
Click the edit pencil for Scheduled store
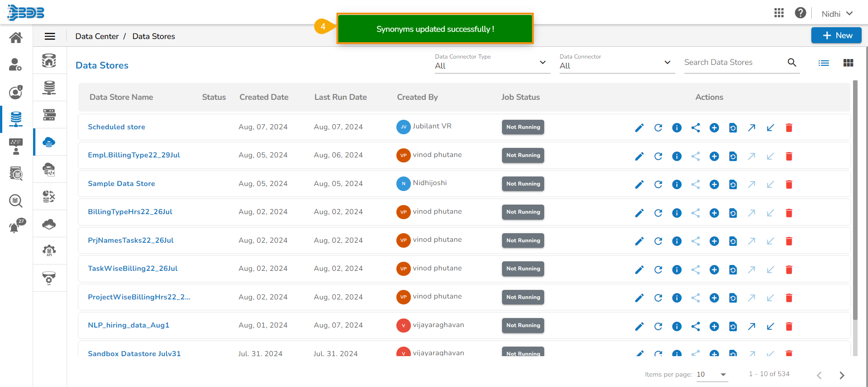tap(639, 128)
